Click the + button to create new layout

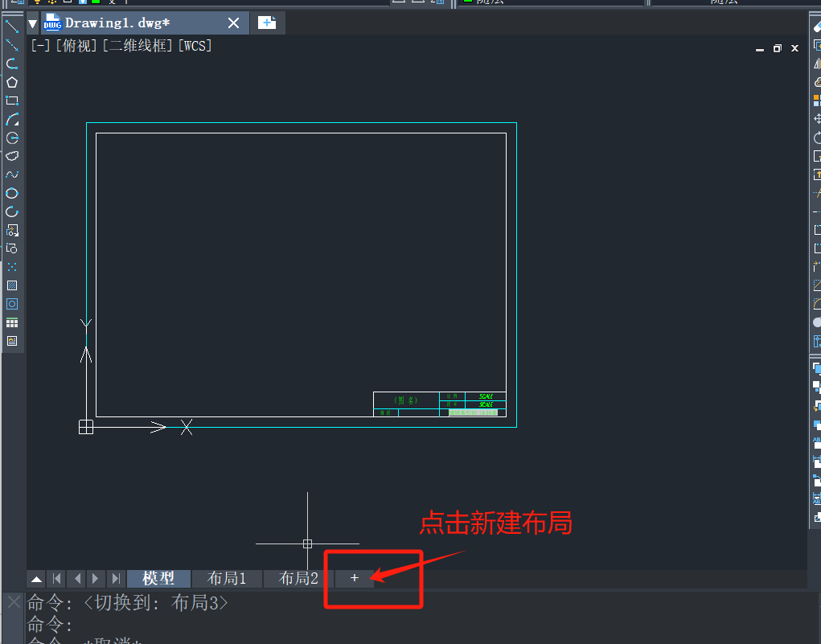[x=355, y=578]
